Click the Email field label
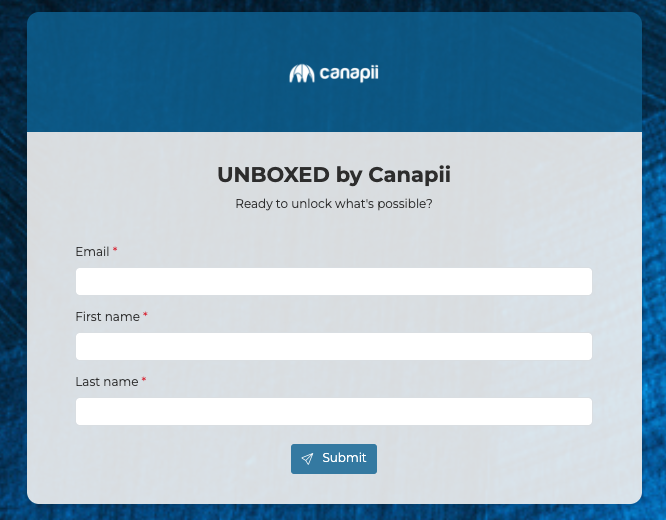 (x=92, y=252)
